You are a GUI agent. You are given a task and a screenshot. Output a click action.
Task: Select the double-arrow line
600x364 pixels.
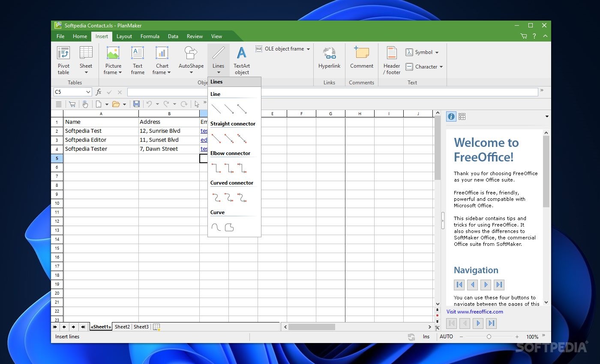[x=242, y=109]
